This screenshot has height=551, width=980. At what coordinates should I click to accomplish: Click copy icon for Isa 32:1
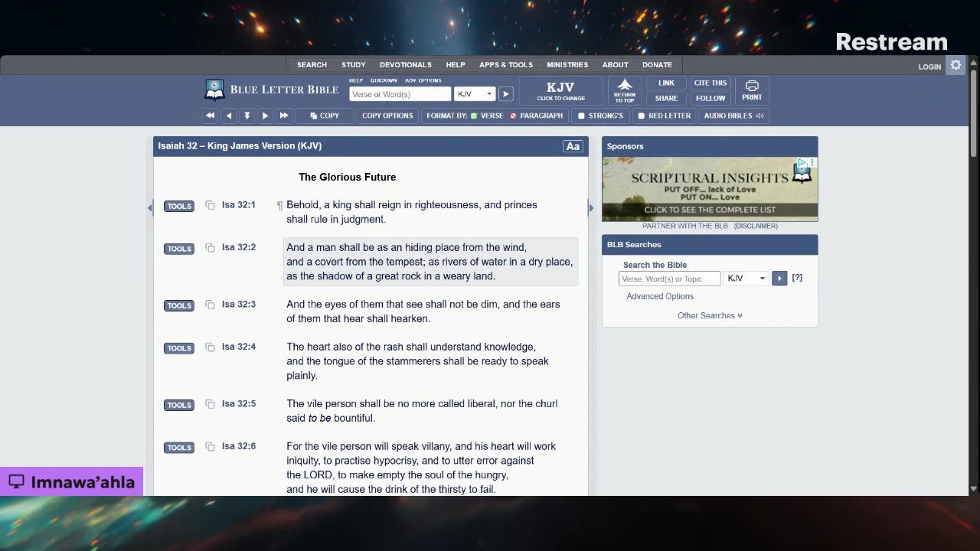click(210, 205)
